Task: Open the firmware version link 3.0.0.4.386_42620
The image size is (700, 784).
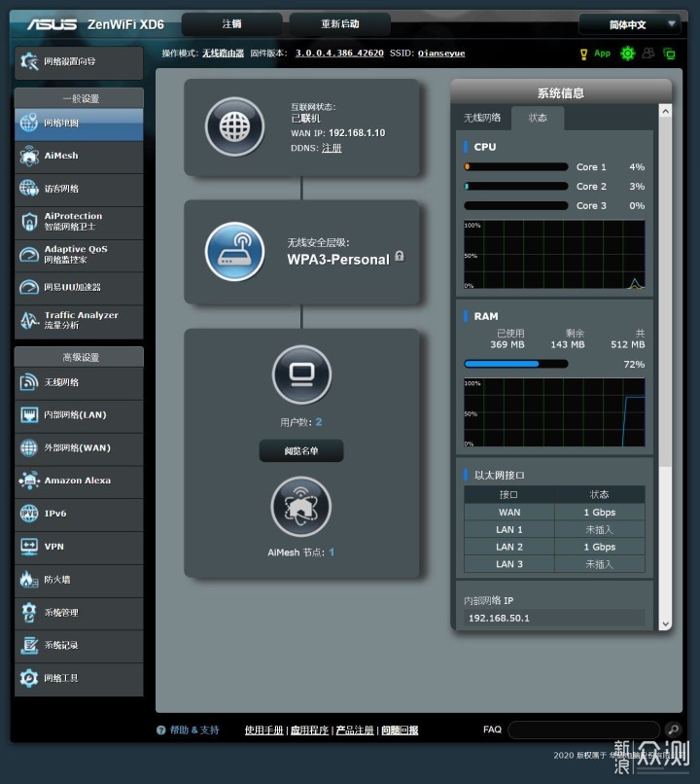Action: [x=339, y=53]
